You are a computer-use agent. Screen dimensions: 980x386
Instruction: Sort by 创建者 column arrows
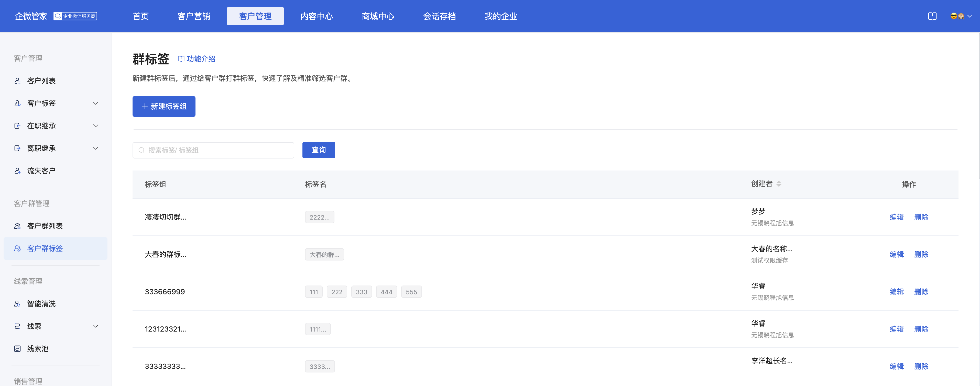pos(779,184)
